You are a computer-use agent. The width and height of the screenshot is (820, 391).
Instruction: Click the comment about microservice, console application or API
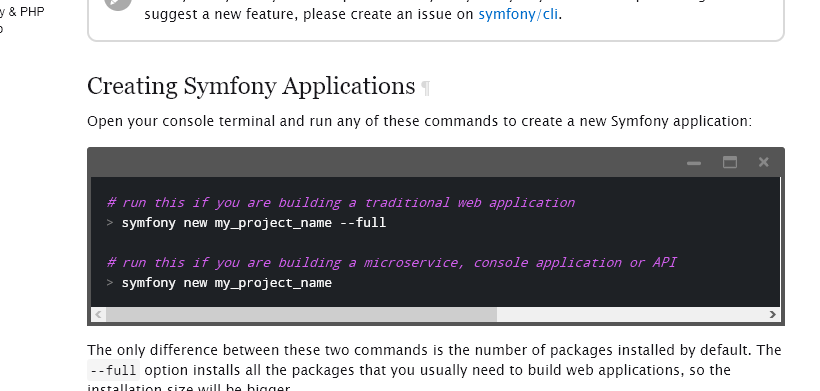click(392, 262)
